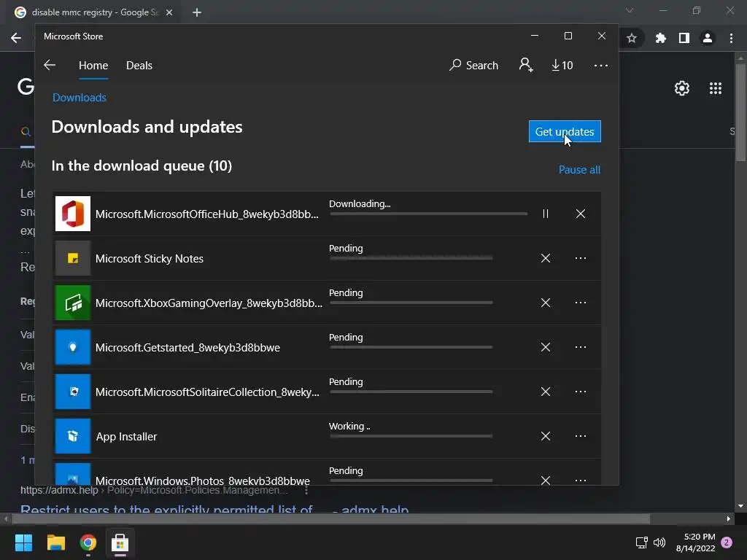This screenshot has width=747, height=560.
Task: Cancel the MicrosoftOfficeHub download
Action: [580, 214]
